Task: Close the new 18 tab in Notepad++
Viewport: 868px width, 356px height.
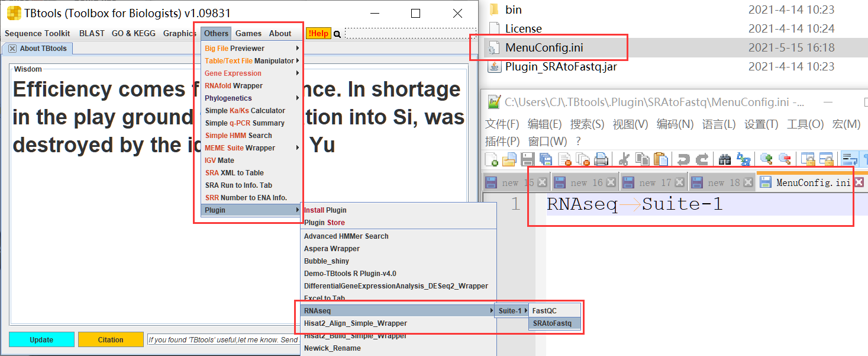Action: click(x=748, y=182)
